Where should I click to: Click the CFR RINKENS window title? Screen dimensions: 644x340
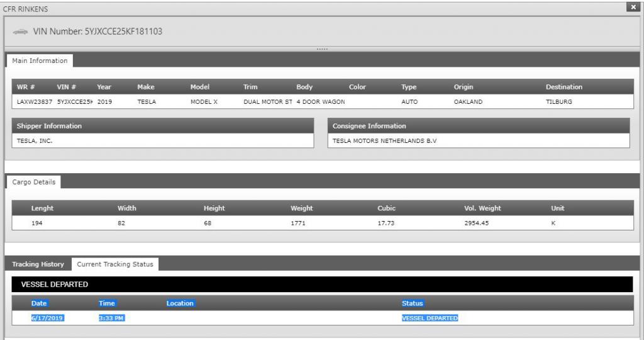click(x=25, y=9)
